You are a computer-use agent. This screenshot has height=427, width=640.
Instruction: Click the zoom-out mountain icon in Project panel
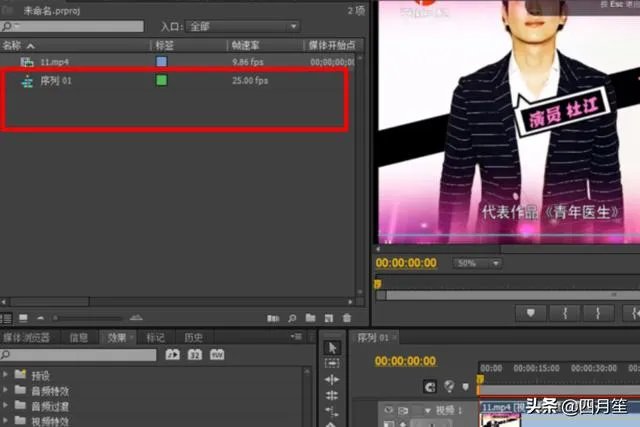coord(40,318)
